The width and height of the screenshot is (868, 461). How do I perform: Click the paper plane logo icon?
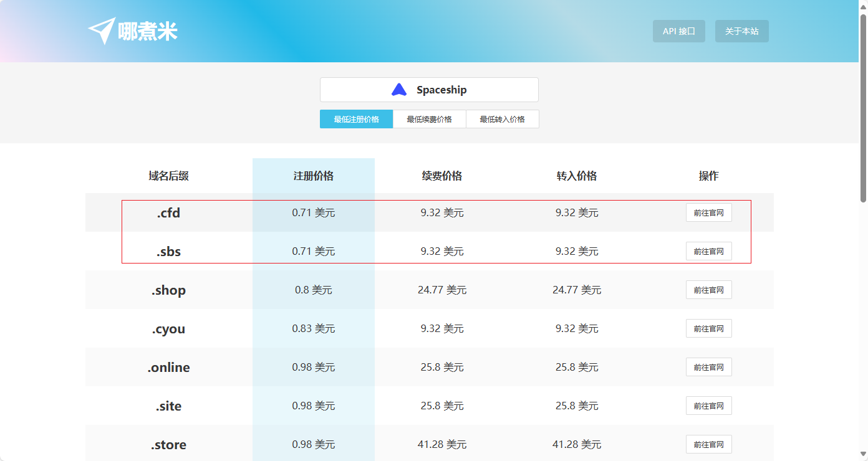tap(102, 31)
